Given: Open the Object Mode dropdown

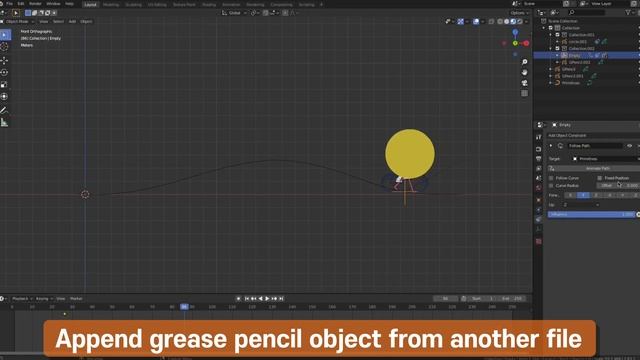Looking at the screenshot, I should pyautogui.click(x=19, y=22).
